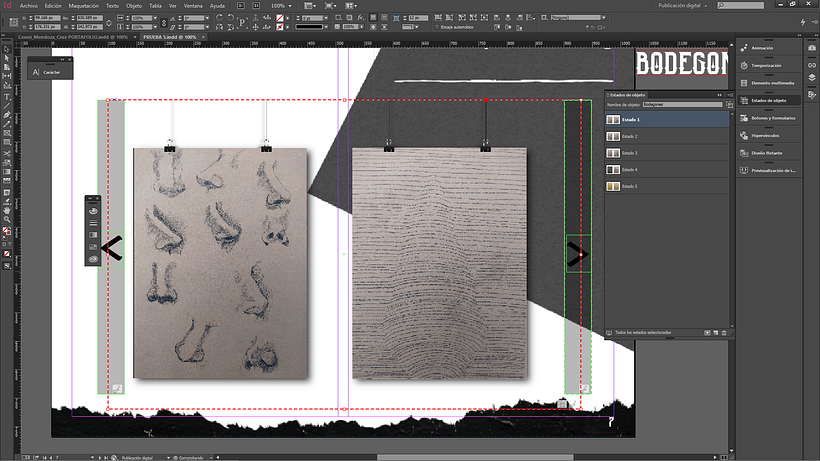This screenshot has width=820, height=461.
Task: Open the Temporización panel
Action: coord(768,65)
